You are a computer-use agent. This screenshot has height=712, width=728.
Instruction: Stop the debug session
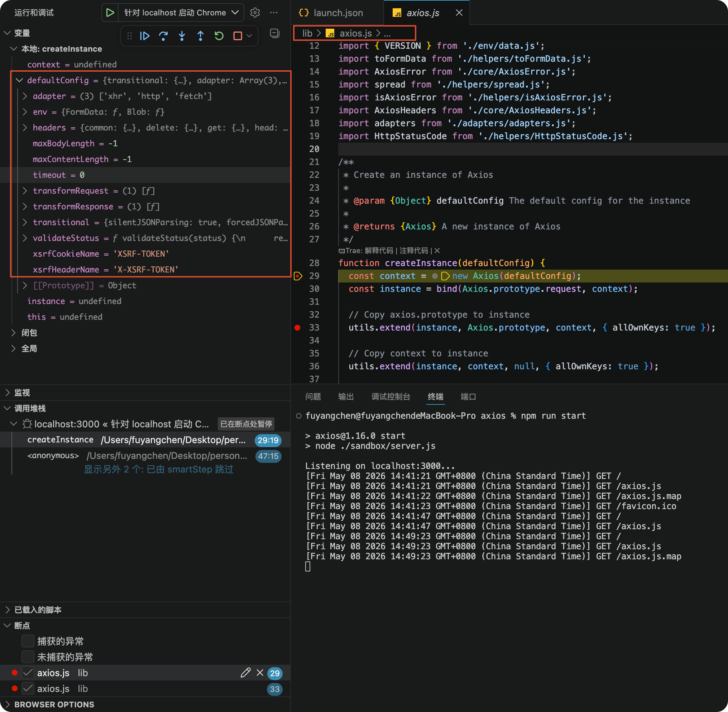point(237,36)
